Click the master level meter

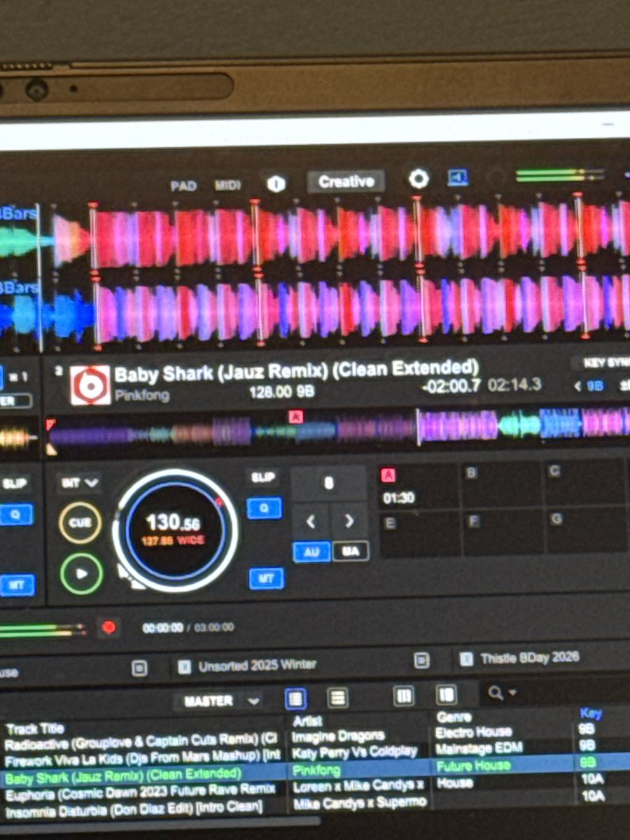559,175
